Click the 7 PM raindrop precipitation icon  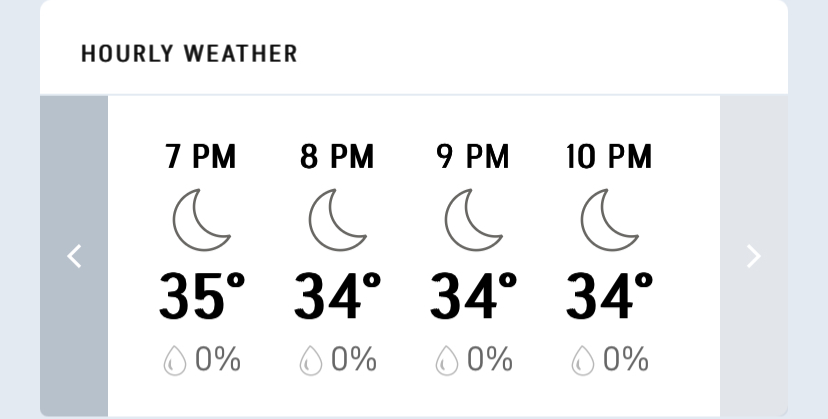coord(175,360)
